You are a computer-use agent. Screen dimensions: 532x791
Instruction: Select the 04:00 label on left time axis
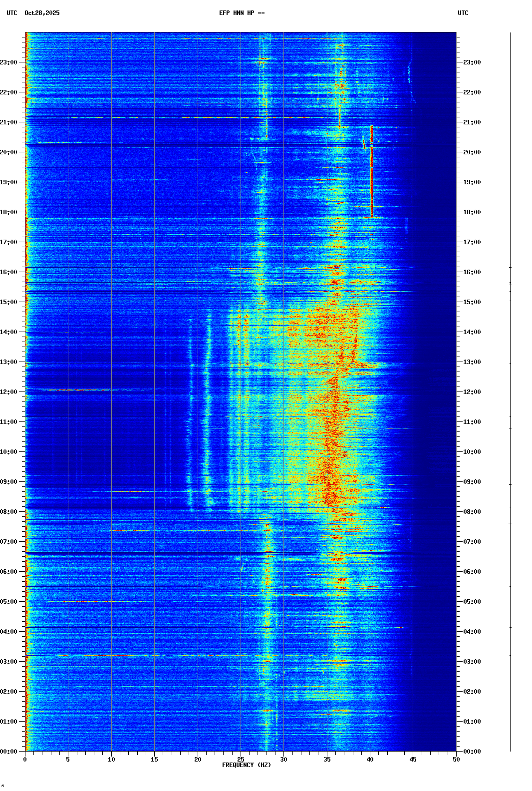coord(9,632)
